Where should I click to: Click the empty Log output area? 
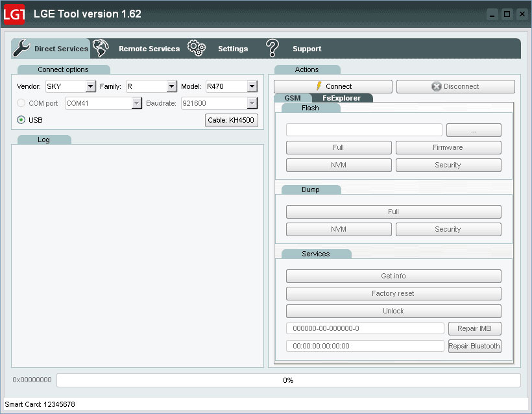[138, 256]
